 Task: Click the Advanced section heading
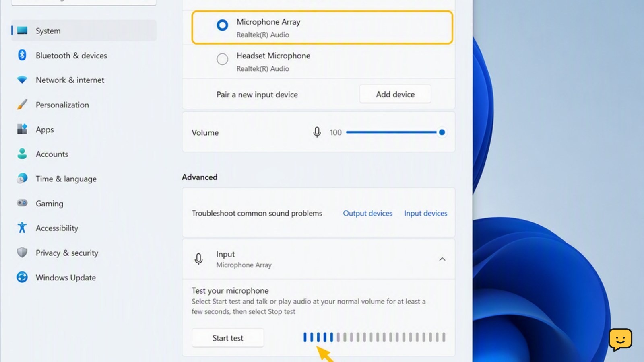pyautogui.click(x=200, y=177)
